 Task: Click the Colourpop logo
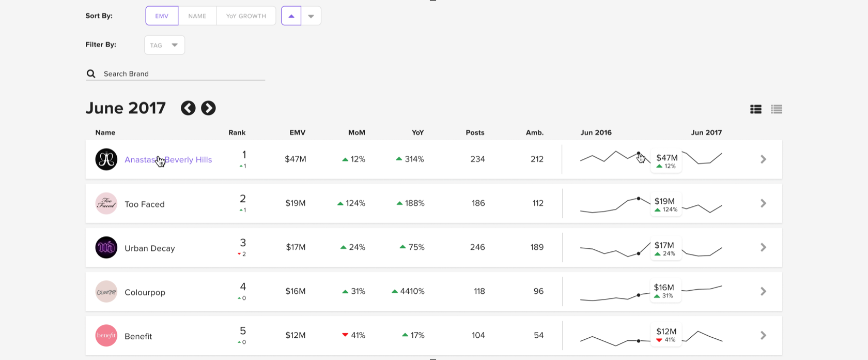coord(106,292)
